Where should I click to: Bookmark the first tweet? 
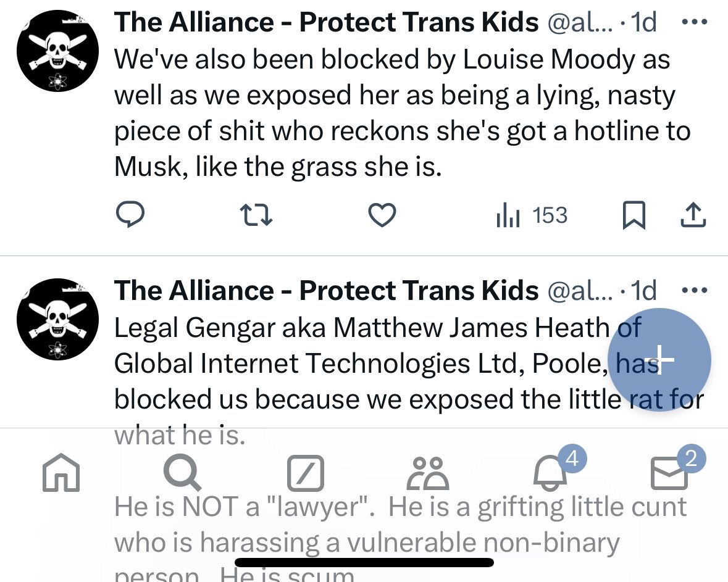634,215
